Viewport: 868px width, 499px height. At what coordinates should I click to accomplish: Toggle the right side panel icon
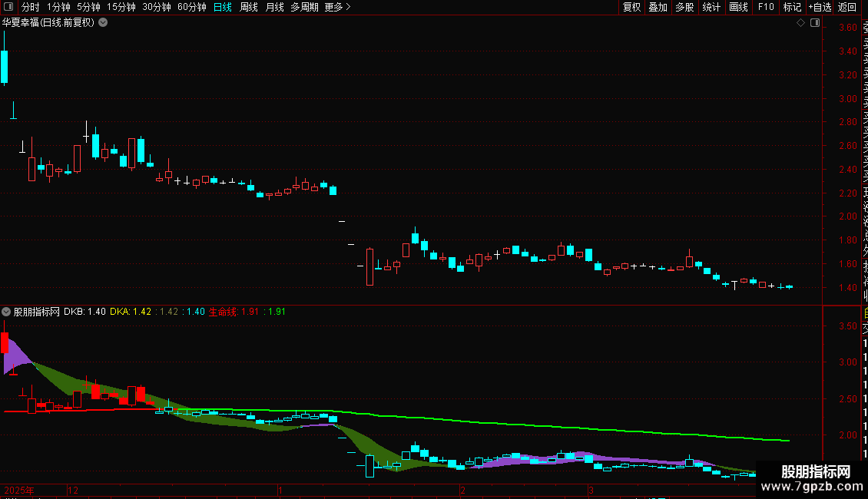815,23
